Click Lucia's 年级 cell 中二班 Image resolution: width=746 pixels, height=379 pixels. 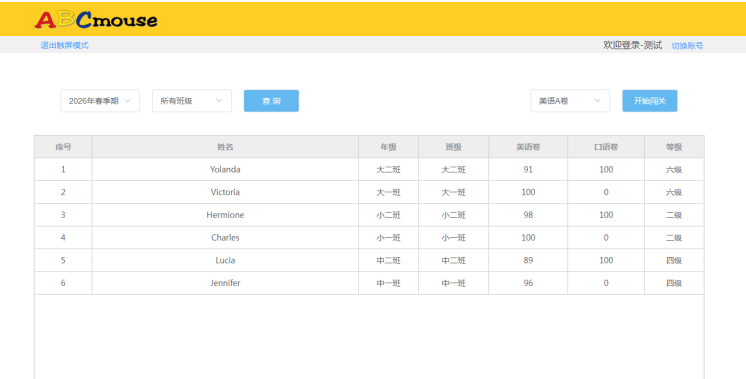tap(388, 260)
